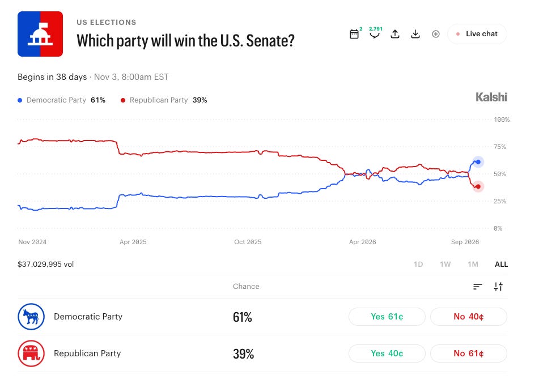This screenshot has height=392, width=539.
Task: Click the Democratic donkey icon
Action: click(x=31, y=317)
